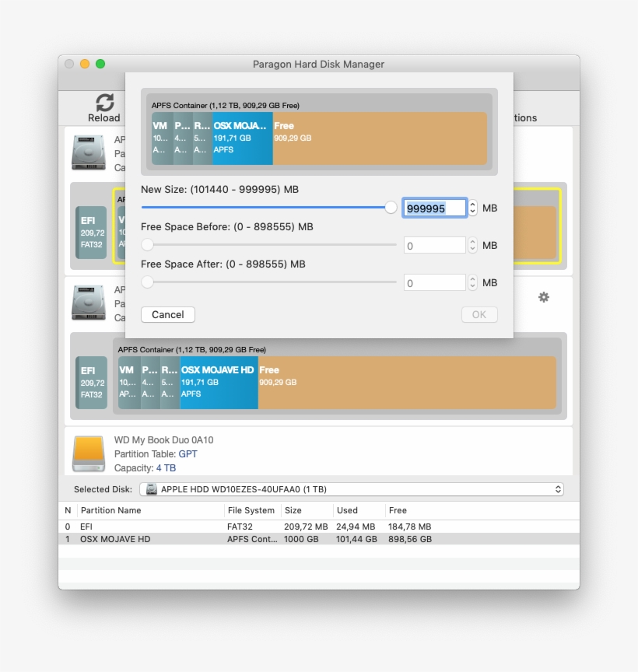Click the 101,44 GB used cell

(x=356, y=539)
